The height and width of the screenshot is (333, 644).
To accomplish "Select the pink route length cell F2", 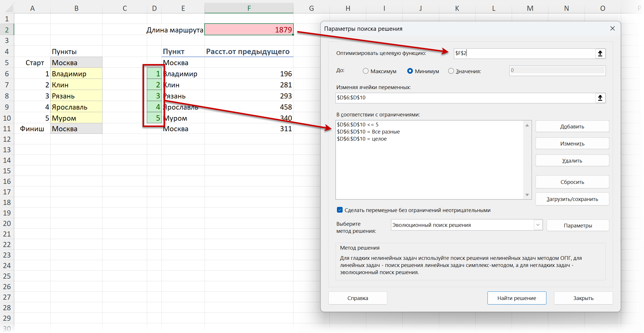I will (x=248, y=30).
